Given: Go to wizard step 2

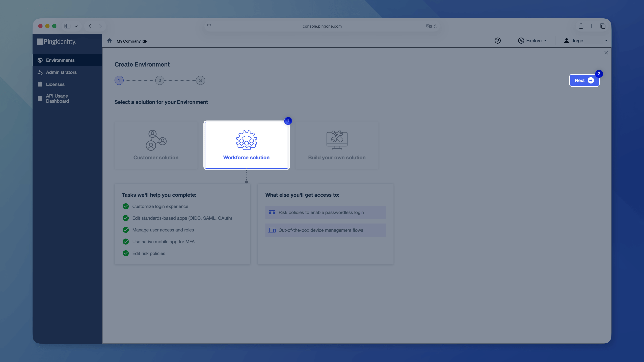Looking at the screenshot, I should click(160, 80).
